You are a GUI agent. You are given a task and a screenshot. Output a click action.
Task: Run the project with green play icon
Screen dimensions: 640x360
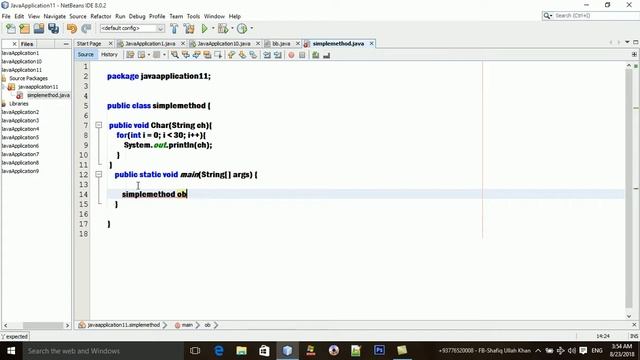pyautogui.click(x=204, y=29)
